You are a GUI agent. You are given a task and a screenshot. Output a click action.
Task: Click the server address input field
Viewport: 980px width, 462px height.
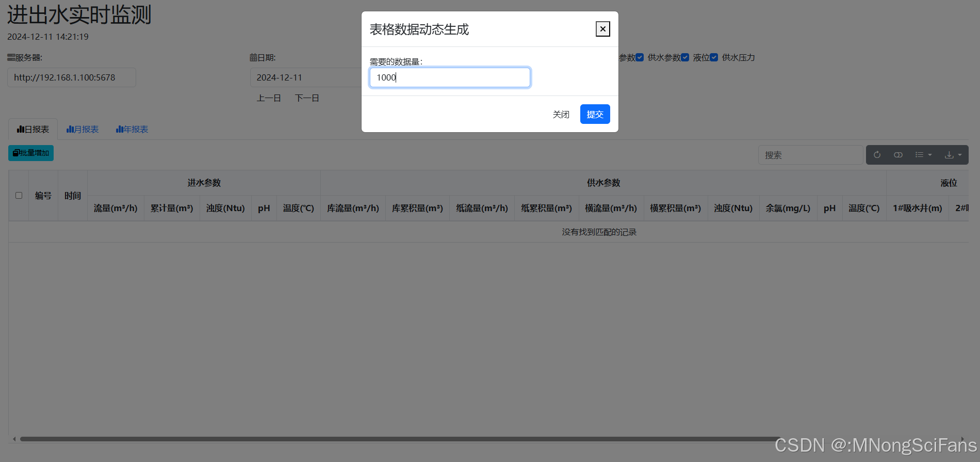72,77
